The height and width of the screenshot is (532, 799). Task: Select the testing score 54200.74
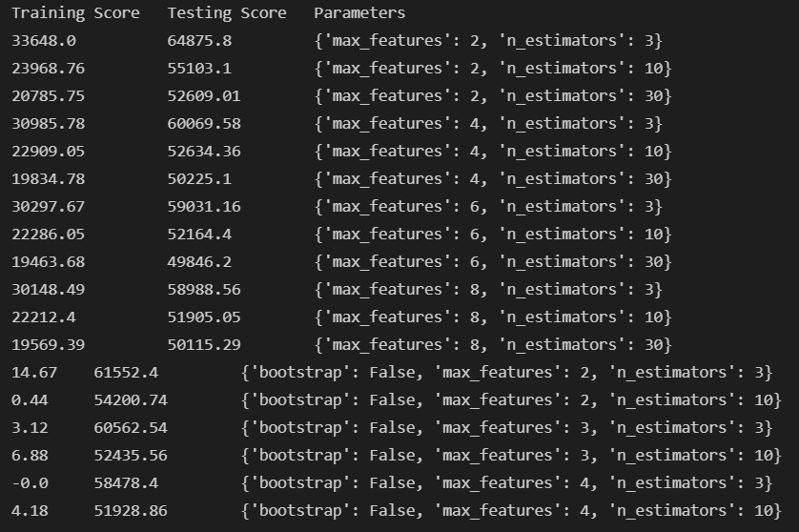point(131,400)
